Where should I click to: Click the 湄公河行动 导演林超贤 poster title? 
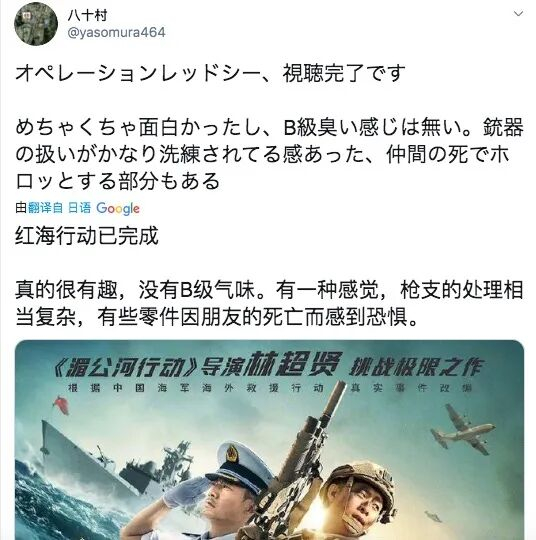click(x=269, y=366)
